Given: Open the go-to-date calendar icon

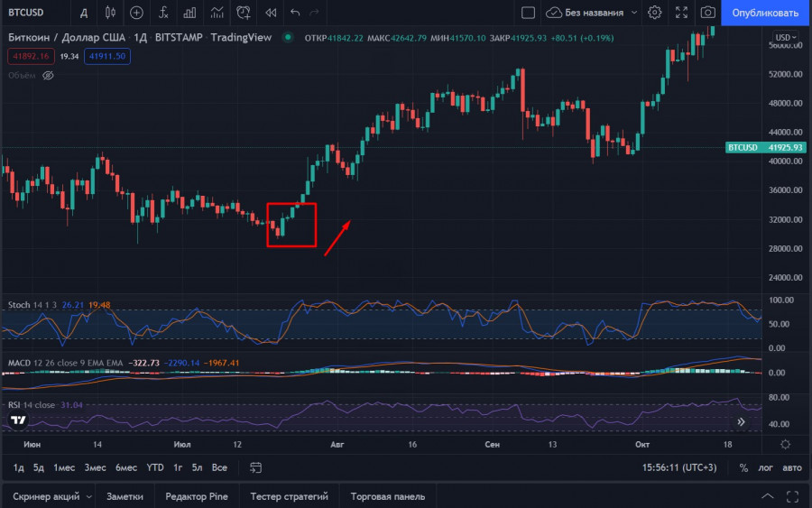Looking at the screenshot, I should (x=256, y=467).
